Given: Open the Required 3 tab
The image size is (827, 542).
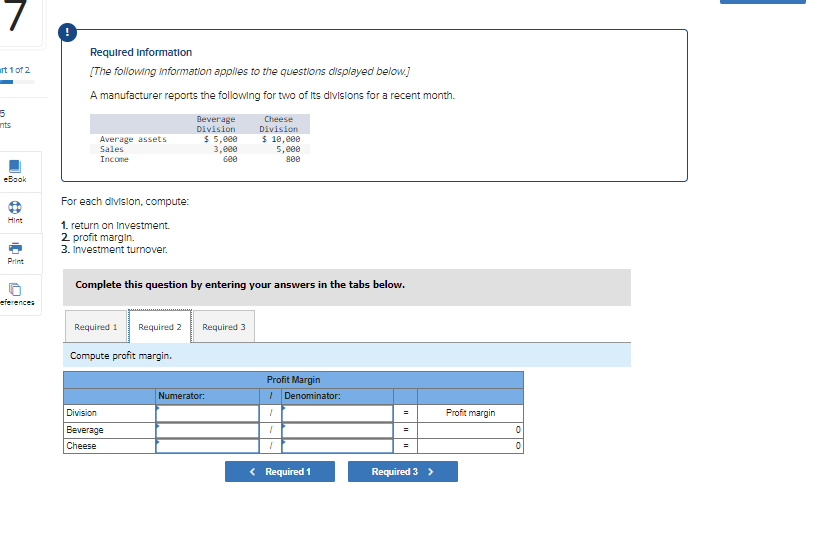Looking at the screenshot, I should click(224, 327).
